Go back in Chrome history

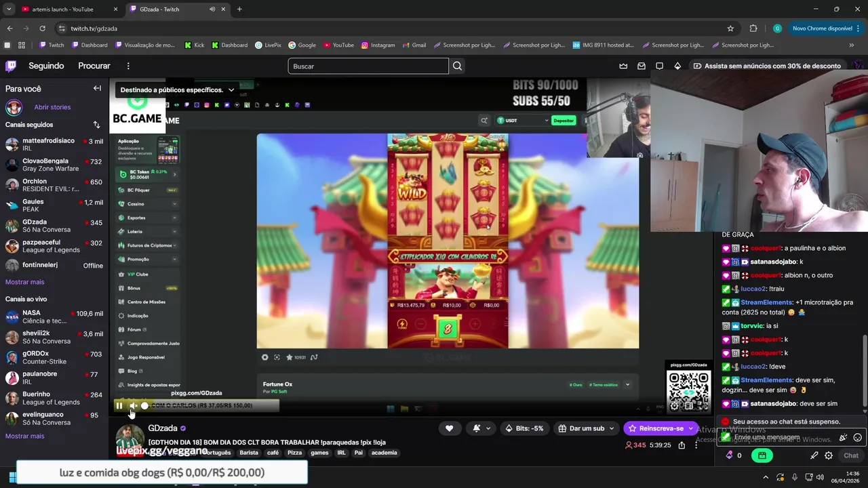(x=9, y=28)
